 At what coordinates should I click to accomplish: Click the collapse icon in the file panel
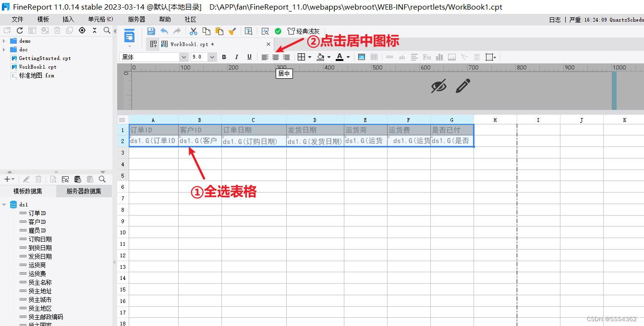pos(95,30)
